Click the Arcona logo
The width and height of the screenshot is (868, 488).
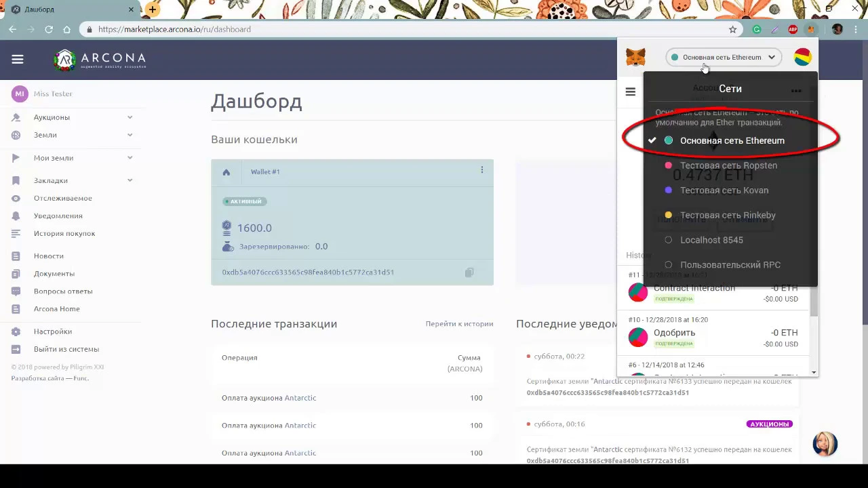100,60
